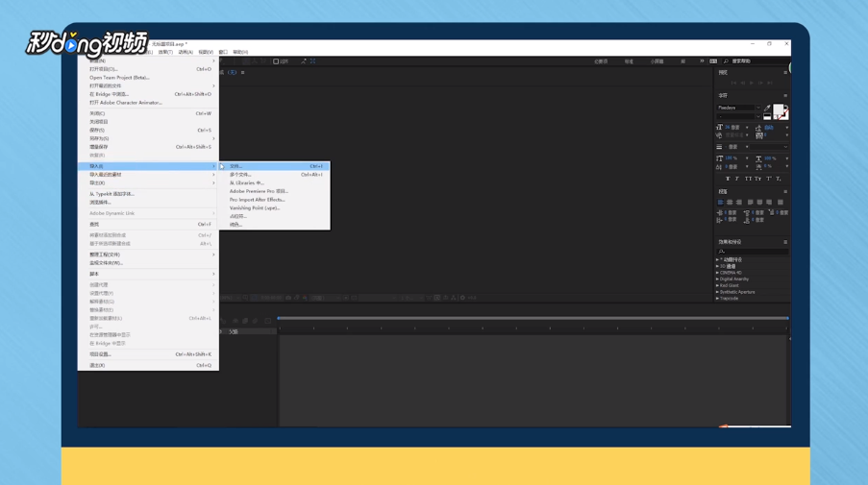Open the Character panel menu icon
This screenshot has height=485, width=868.
[785, 96]
